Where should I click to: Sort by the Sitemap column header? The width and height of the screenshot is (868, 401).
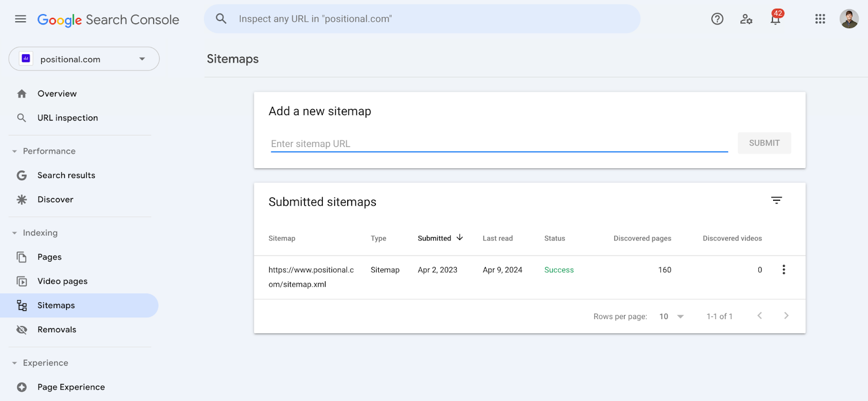pyautogui.click(x=282, y=238)
